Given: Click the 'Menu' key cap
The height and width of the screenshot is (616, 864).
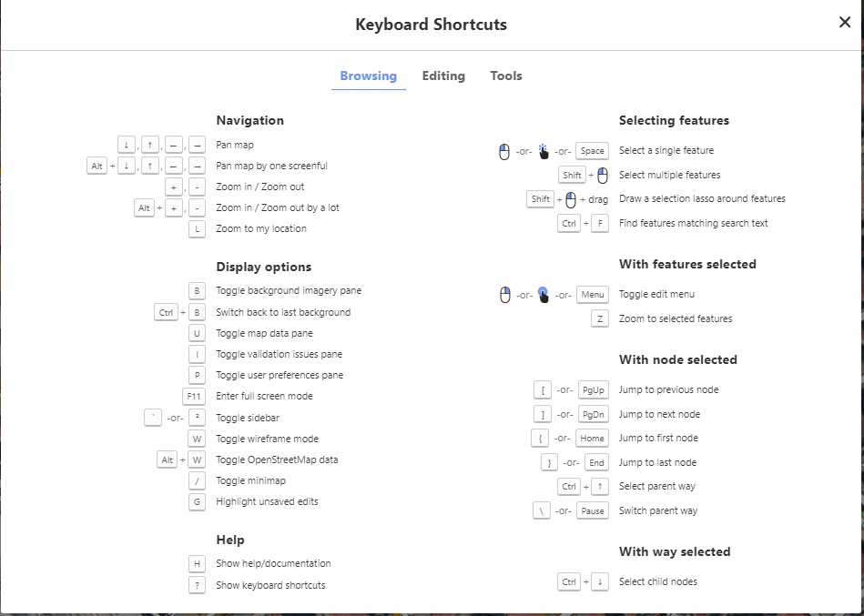Looking at the screenshot, I should 593,295.
